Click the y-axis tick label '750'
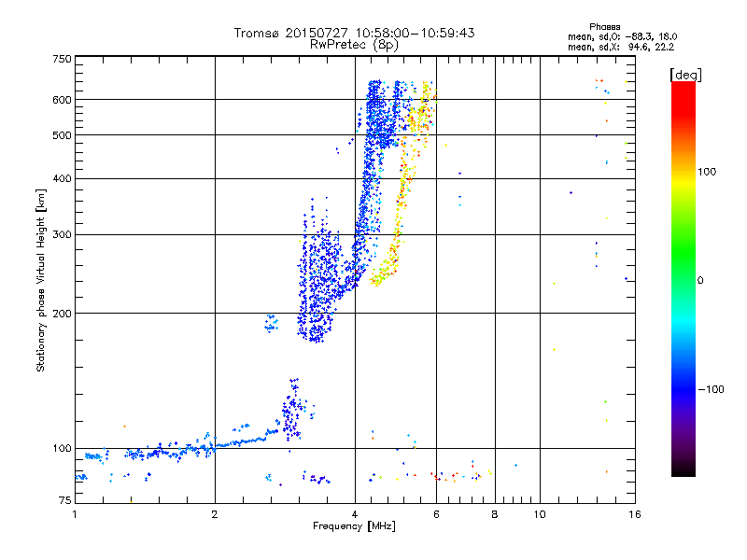This screenshot has width=747, height=560. 62,59
